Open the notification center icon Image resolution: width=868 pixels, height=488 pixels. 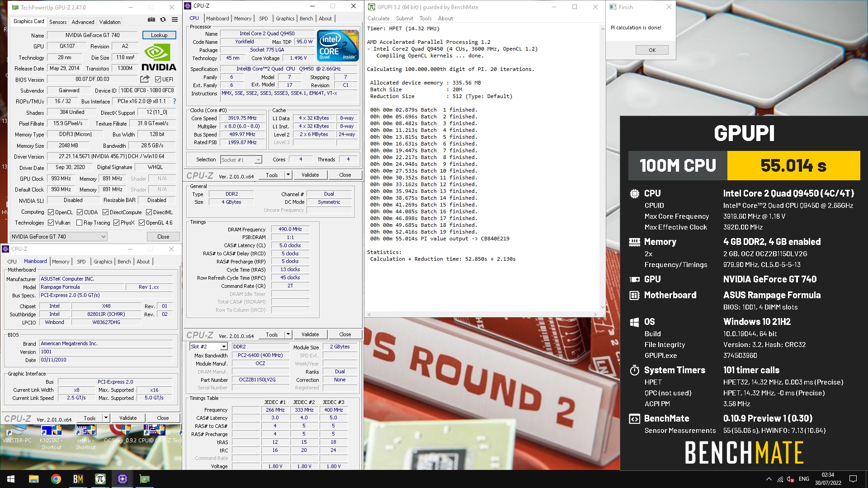(853, 479)
